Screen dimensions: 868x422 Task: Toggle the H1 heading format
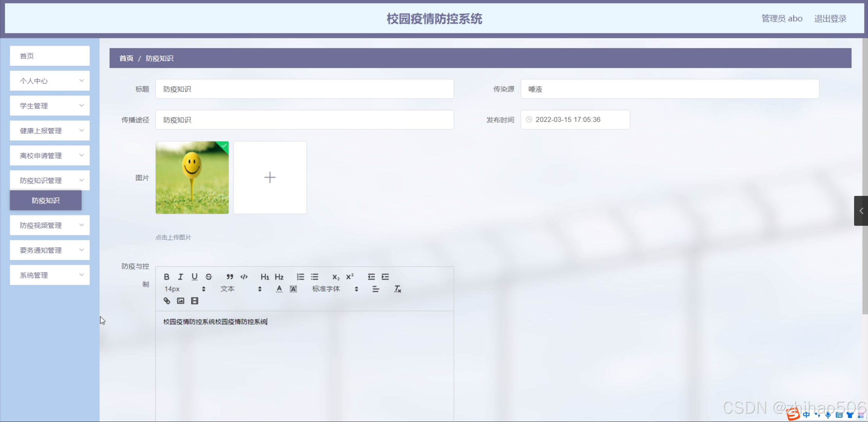(x=265, y=277)
